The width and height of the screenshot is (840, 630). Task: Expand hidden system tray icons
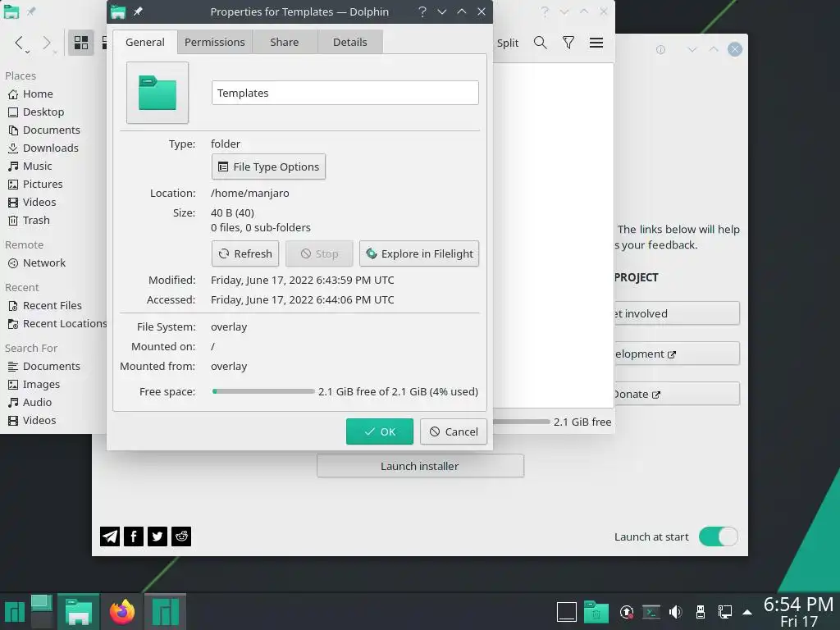pos(747,612)
